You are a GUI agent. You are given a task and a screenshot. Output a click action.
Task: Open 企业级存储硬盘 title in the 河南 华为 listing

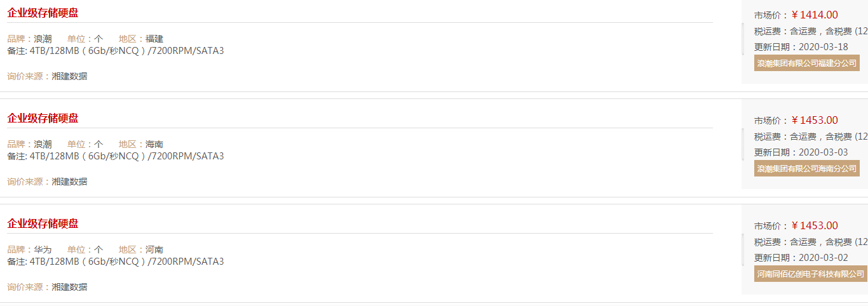[x=43, y=223]
